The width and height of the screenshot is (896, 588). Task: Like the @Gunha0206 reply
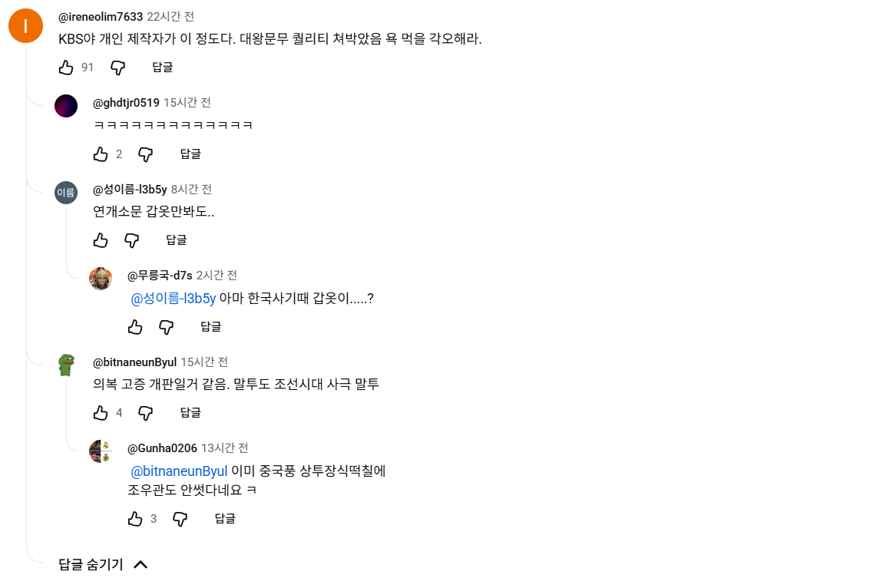coord(135,519)
